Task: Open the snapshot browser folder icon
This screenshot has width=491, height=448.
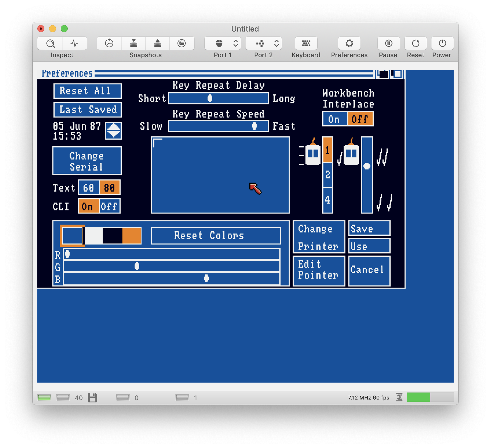Action: 182,44
